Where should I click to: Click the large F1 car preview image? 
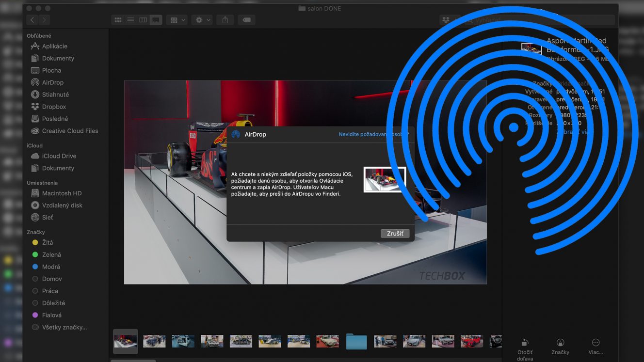click(x=306, y=182)
